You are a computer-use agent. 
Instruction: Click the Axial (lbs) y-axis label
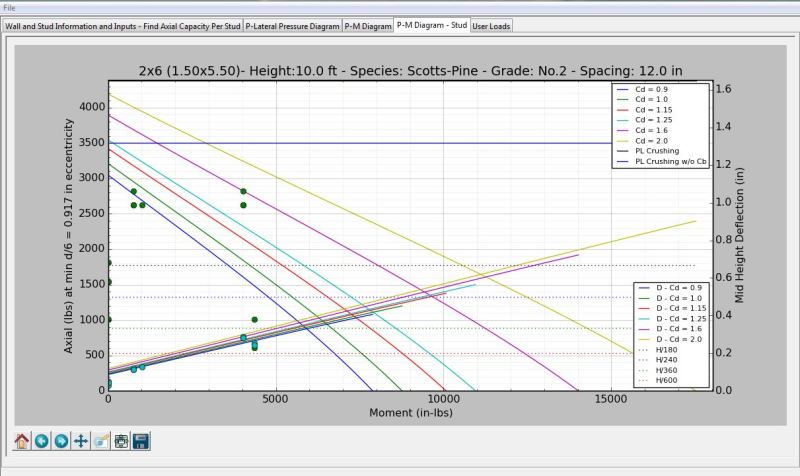[68, 236]
